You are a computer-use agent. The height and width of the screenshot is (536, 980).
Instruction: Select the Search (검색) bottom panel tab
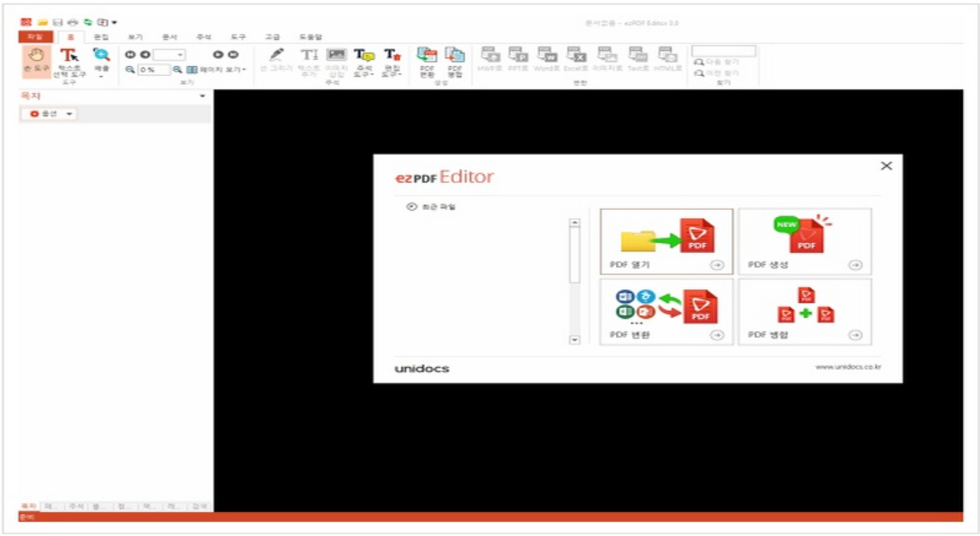click(199, 506)
